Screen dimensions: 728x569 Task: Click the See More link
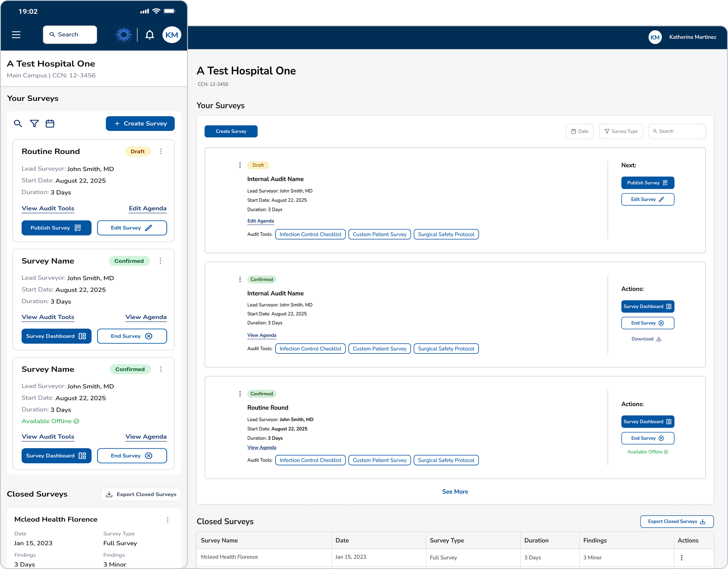455,492
